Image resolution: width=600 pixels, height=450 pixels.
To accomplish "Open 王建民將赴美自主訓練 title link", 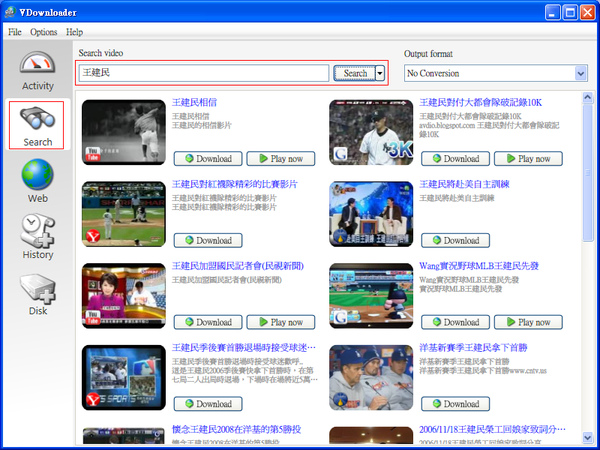I will [x=464, y=184].
